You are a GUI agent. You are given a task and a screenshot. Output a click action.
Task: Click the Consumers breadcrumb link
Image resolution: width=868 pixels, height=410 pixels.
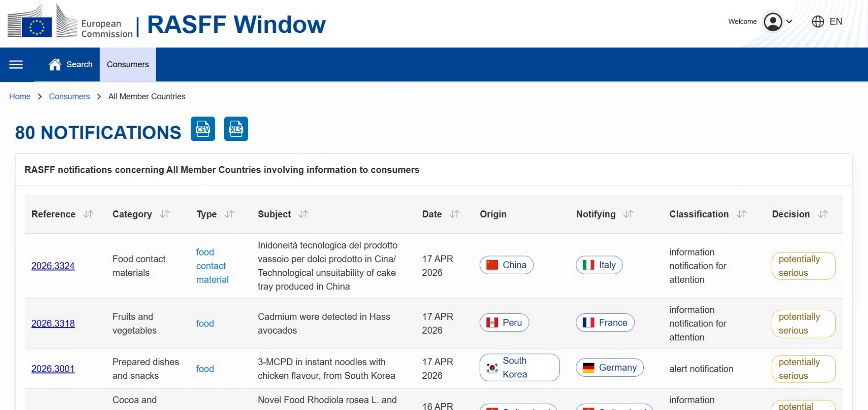coord(69,97)
